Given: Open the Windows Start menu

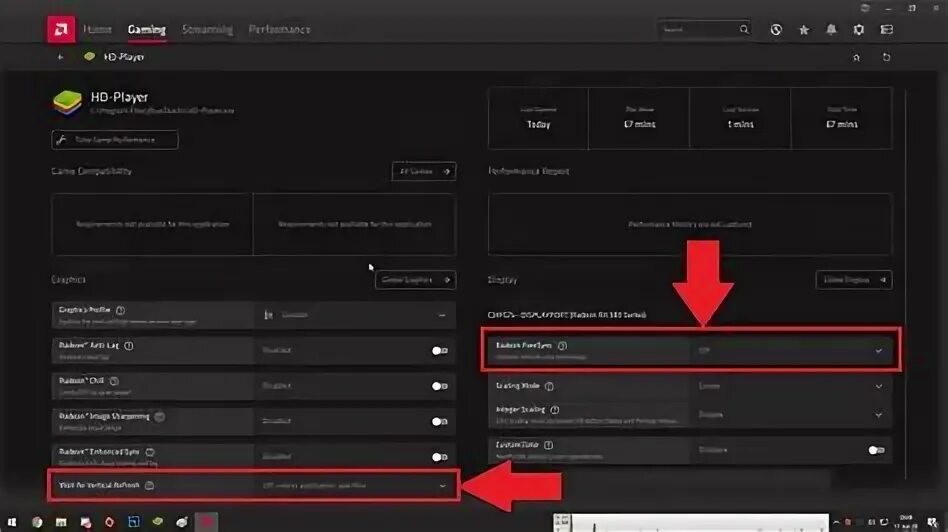Looking at the screenshot, I should point(11,522).
